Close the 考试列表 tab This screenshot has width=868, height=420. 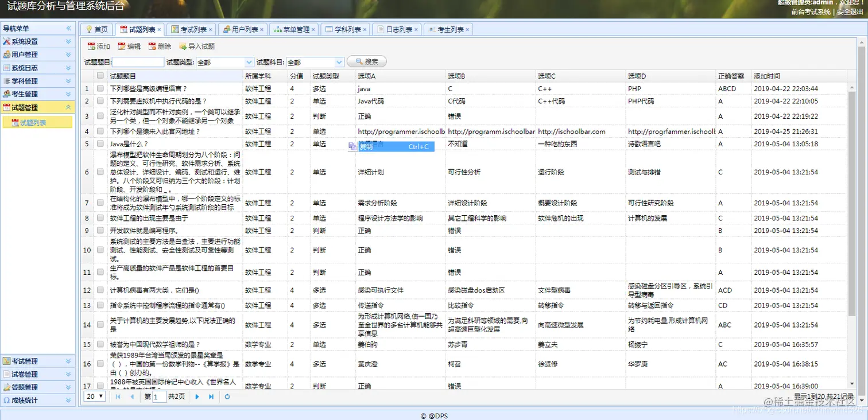click(x=211, y=30)
